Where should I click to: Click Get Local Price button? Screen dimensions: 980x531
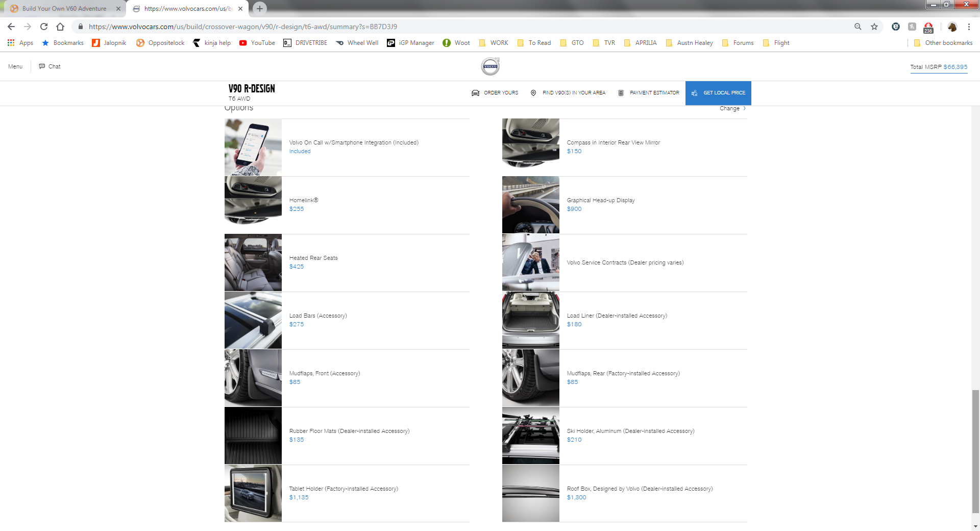pos(718,93)
